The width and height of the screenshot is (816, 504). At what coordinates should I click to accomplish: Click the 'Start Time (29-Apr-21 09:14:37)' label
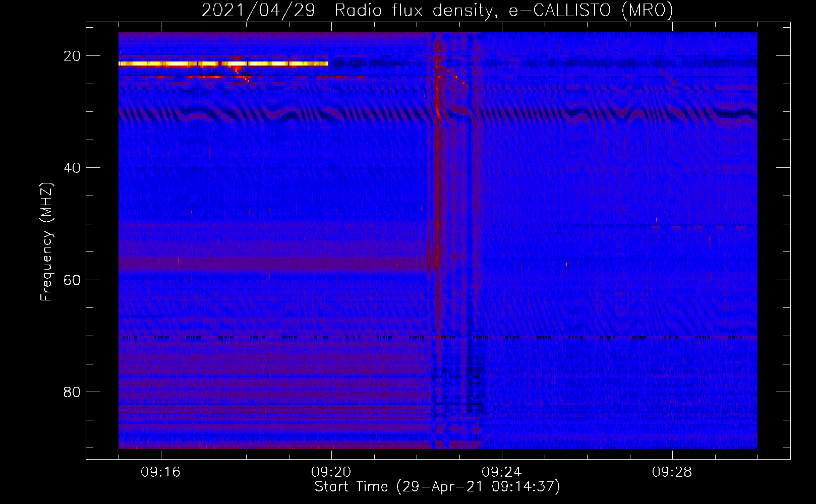point(437,487)
